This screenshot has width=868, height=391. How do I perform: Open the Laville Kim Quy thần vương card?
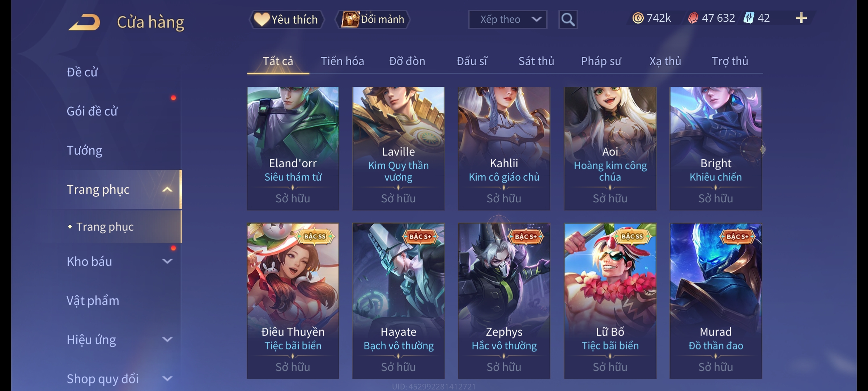(399, 148)
